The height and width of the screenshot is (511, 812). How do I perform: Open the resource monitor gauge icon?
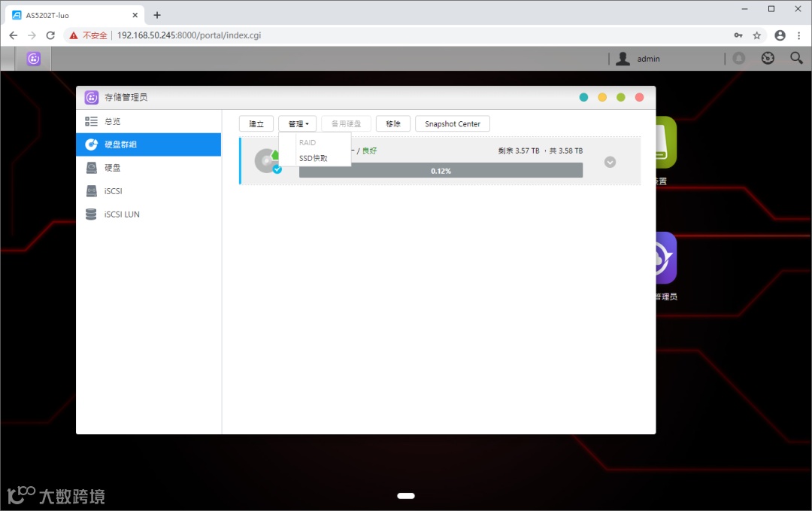point(767,58)
